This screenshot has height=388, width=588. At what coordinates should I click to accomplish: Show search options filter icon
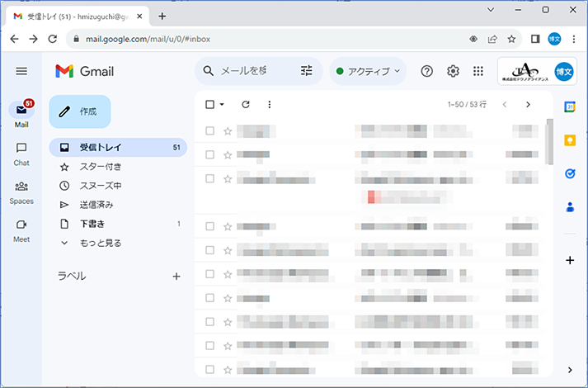tap(307, 70)
